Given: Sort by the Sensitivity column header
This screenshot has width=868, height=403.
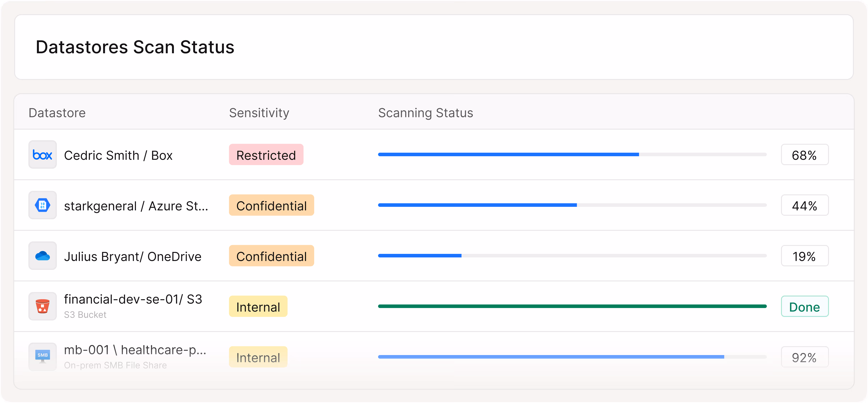Looking at the screenshot, I should click(x=259, y=113).
